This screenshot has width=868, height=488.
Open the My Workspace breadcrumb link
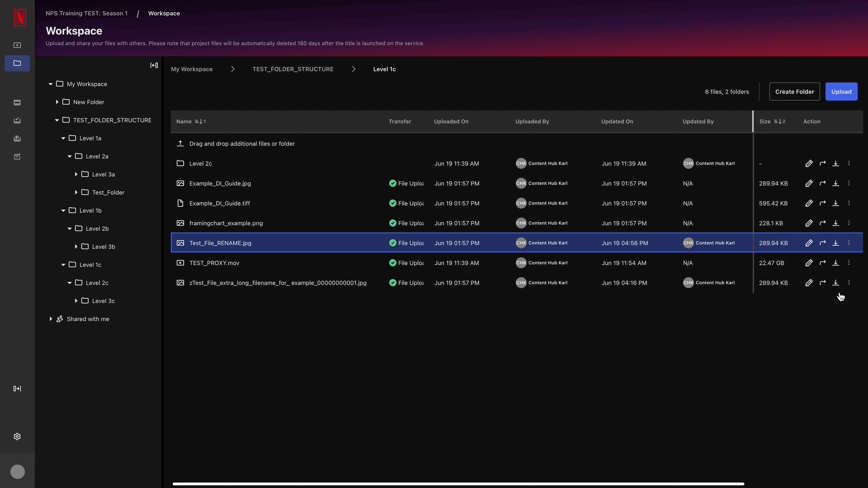(191, 69)
